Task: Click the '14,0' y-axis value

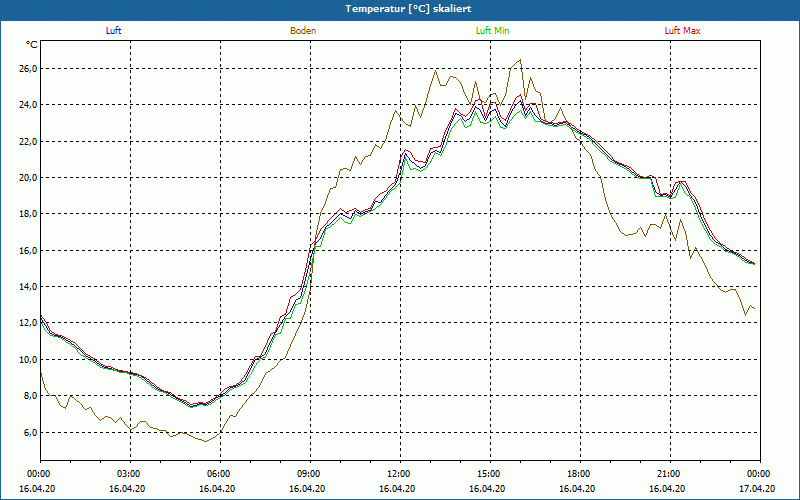Action: click(28, 287)
